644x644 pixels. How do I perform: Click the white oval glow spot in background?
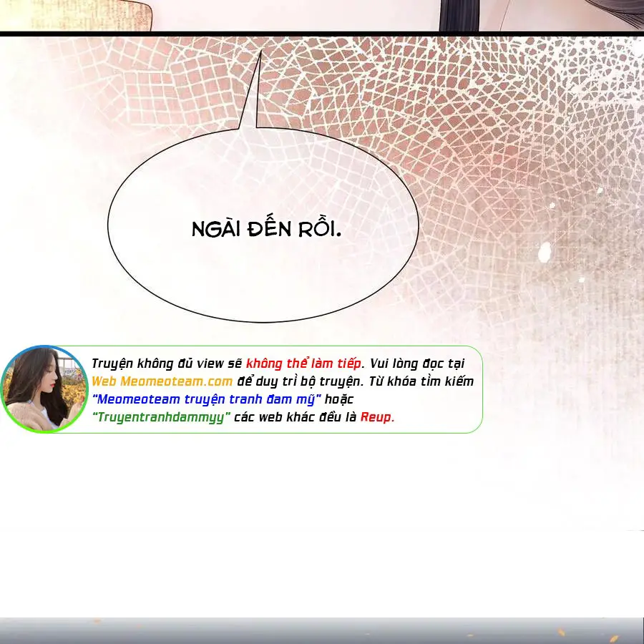click(x=545, y=251)
